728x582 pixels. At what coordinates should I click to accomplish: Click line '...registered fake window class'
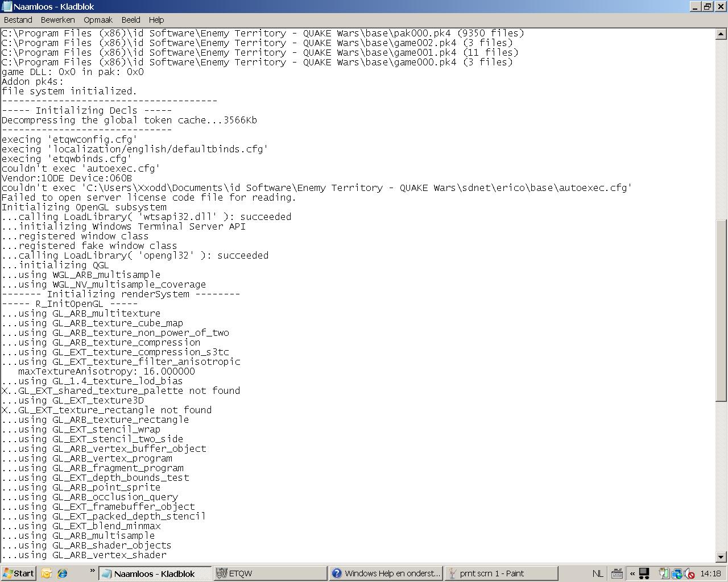point(89,246)
